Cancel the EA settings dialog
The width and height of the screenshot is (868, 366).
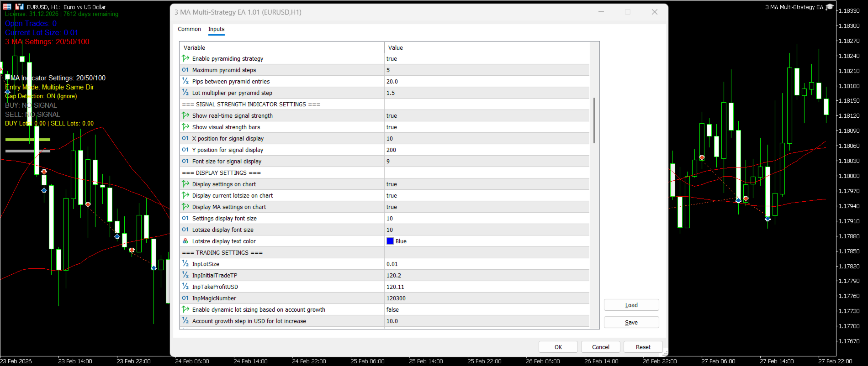[x=601, y=347]
